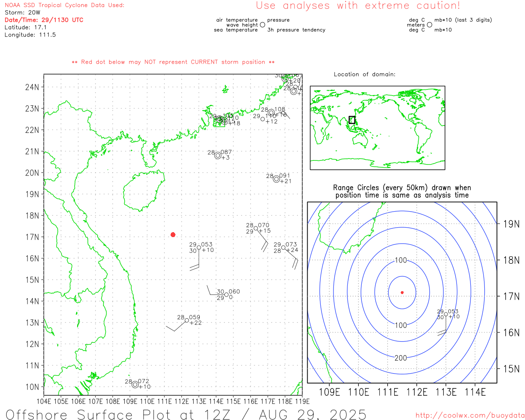Click the 15N label on range circles map

click(x=511, y=369)
